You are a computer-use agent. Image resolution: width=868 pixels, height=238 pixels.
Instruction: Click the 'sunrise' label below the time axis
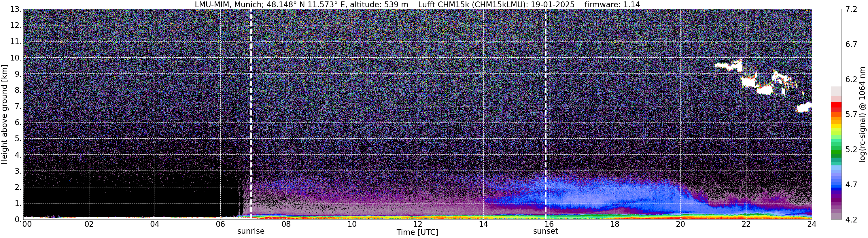coord(251,231)
